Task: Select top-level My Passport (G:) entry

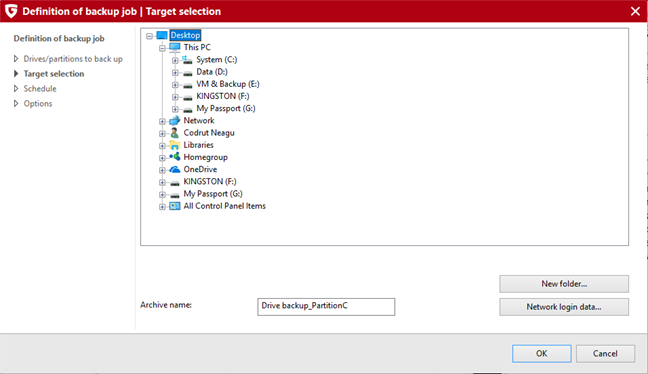Action: [x=213, y=194]
